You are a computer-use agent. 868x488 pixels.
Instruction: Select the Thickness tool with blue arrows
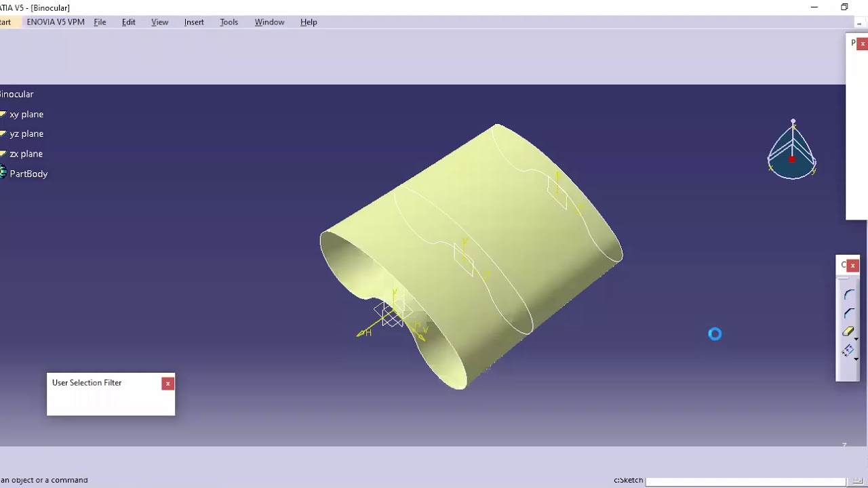(x=848, y=350)
